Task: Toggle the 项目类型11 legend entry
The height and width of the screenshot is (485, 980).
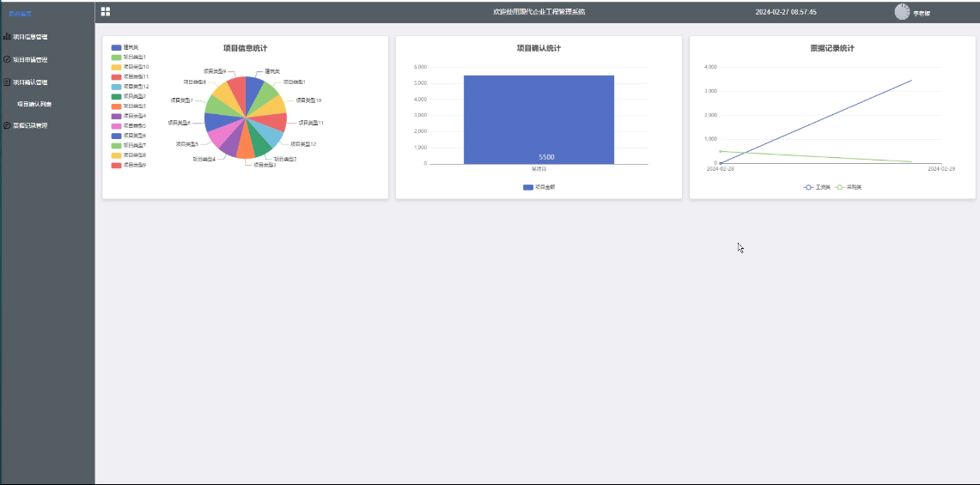Action: click(130, 77)
